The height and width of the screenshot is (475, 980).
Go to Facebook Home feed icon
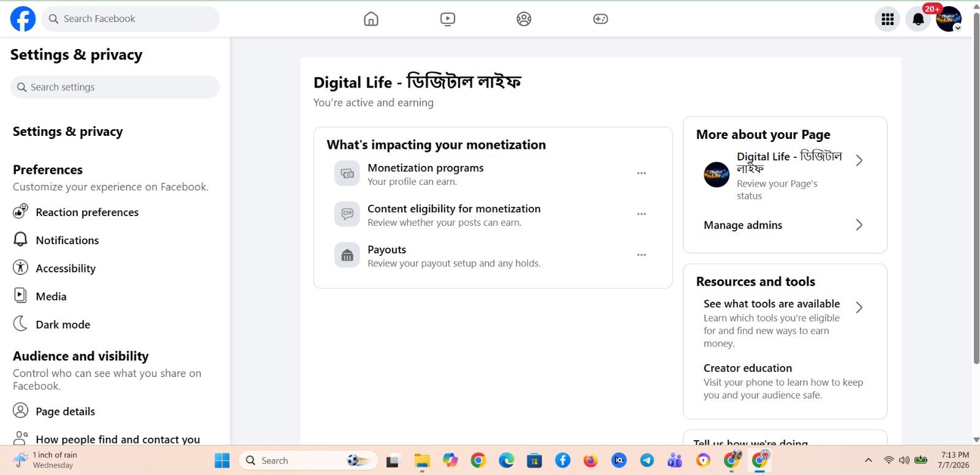pos(371,19)
